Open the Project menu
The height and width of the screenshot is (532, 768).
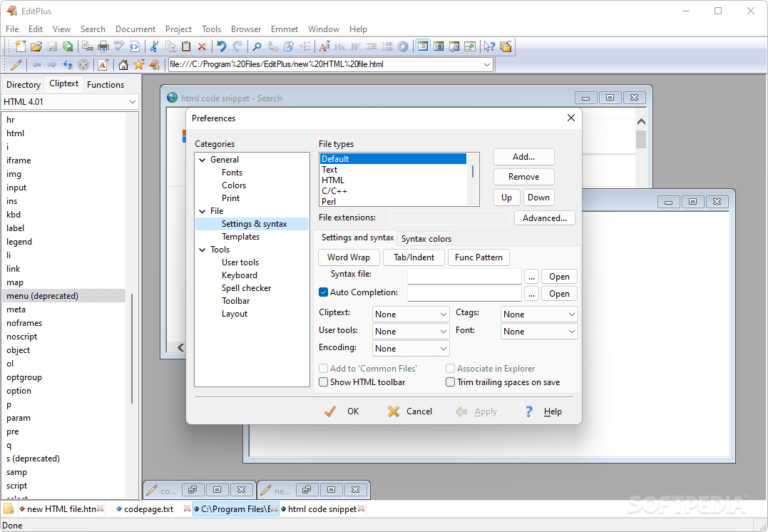pyautogui.click(x=178, y=29)
